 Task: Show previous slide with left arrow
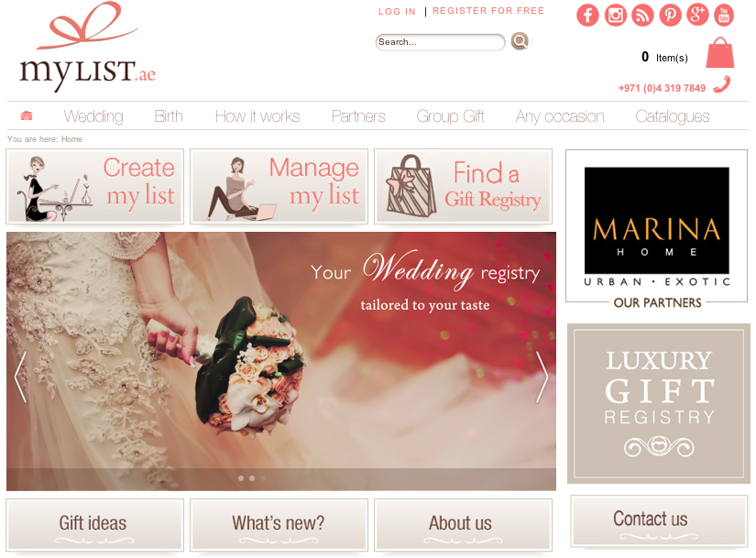pyautogui.click(x=20, y=377)
